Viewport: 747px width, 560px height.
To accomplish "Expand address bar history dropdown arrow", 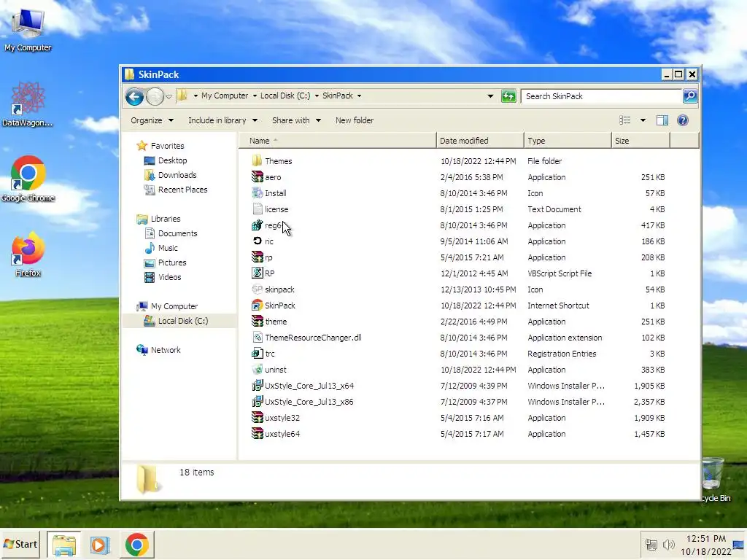I will (490, 96).
